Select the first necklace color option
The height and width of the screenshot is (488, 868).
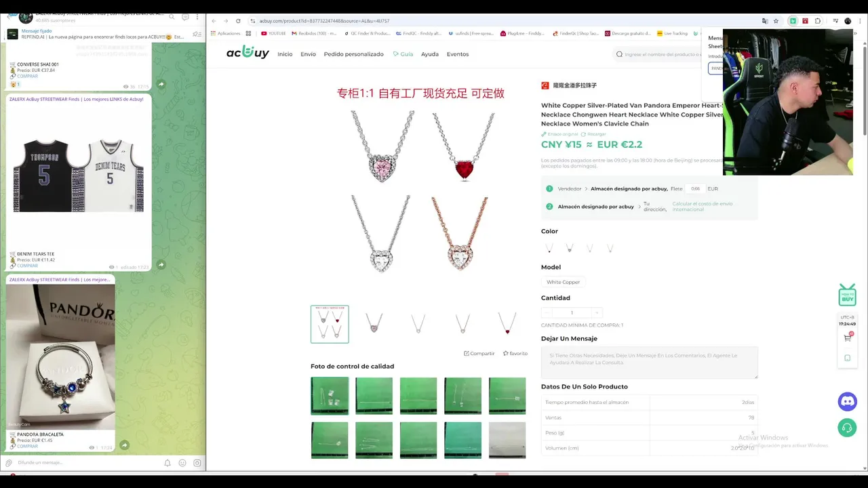pos(549,249)
